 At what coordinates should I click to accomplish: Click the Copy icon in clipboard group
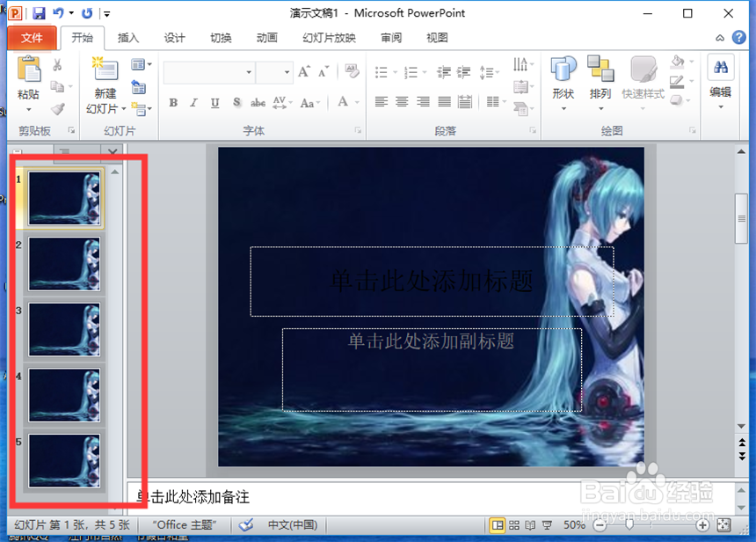point(57,87)
